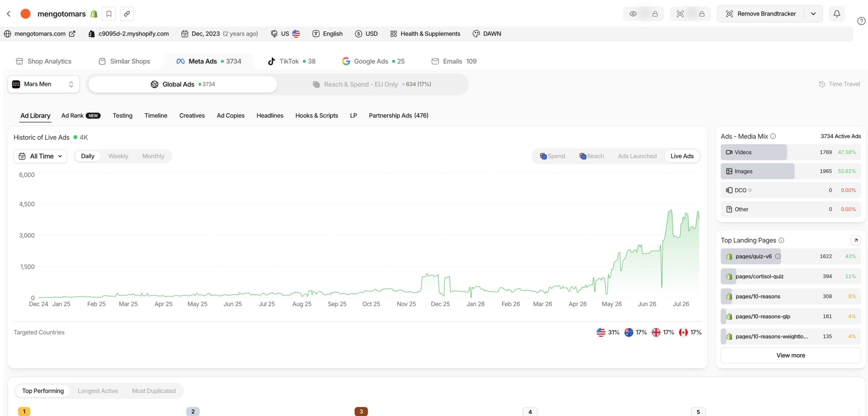The image size is (868, 416).
Task: Copy link using the chain link icon
Action: click(x=127, y=14)
